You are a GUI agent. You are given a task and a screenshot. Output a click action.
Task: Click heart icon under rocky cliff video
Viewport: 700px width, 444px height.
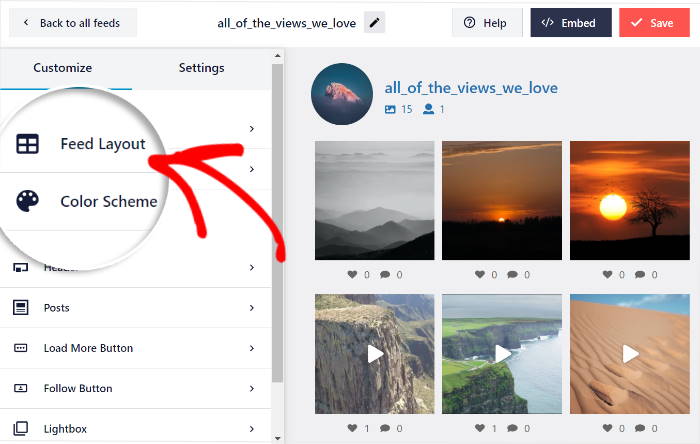pyautogui.click(x=352, y=428)
